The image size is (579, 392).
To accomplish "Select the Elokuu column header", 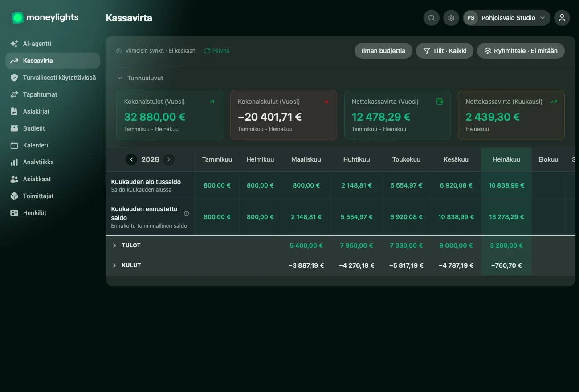I will click(548, 159).
